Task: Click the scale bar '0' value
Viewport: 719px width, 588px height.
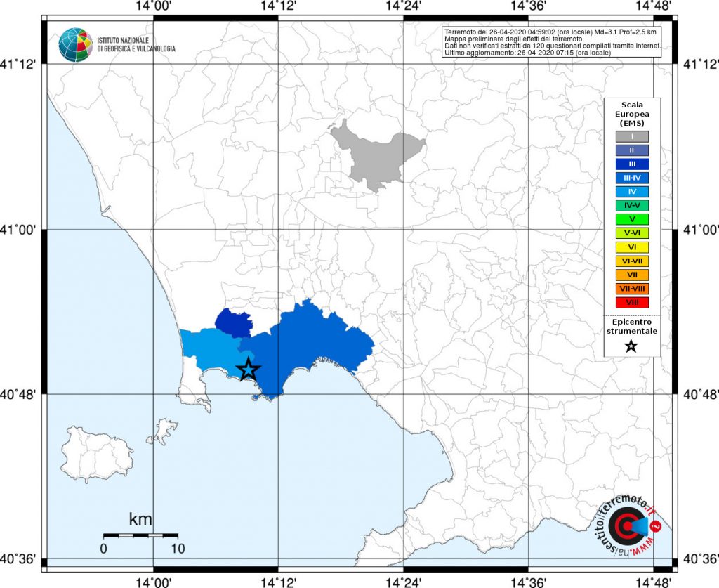Action: [104, 548]
